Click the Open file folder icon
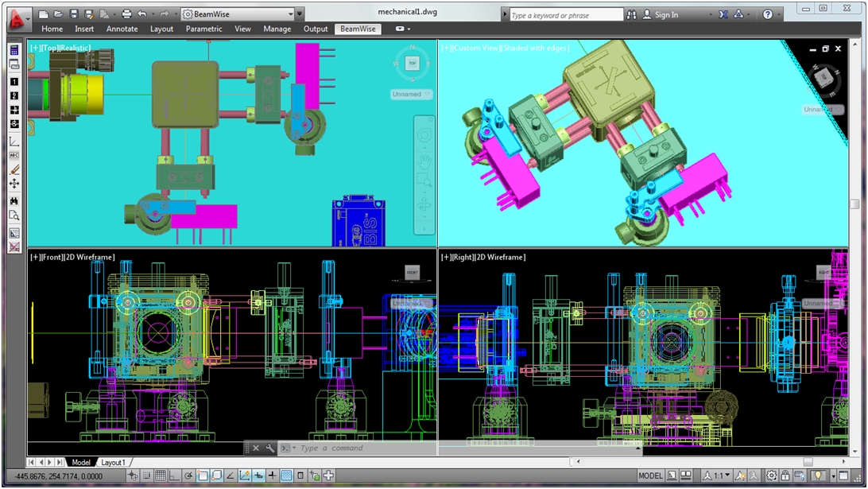The image size is (868, 489). tap(59, 14)
